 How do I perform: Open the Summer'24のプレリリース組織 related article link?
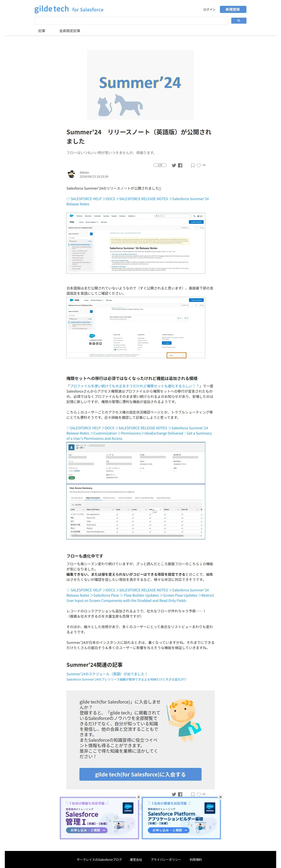pos(126,679)
